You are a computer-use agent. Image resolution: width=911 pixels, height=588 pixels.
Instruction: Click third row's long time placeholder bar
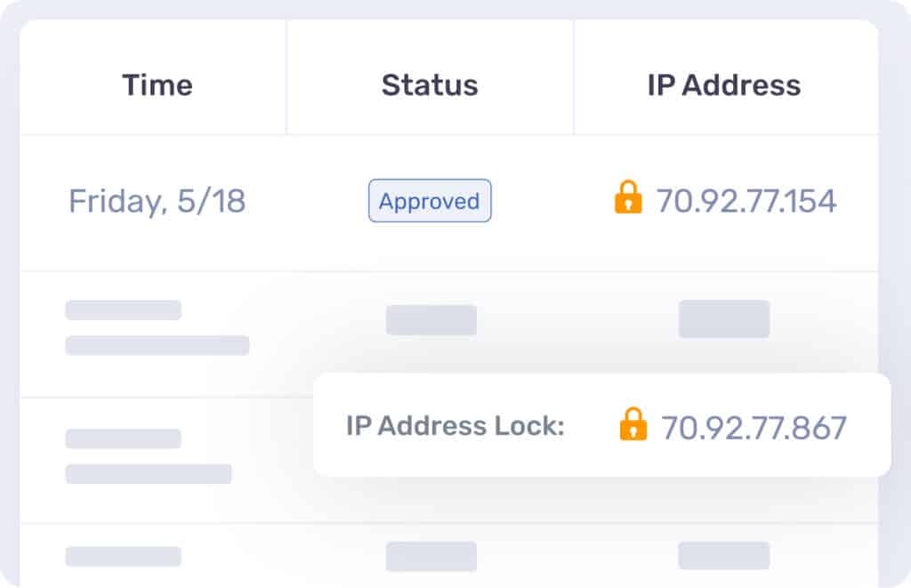[149, 474]
